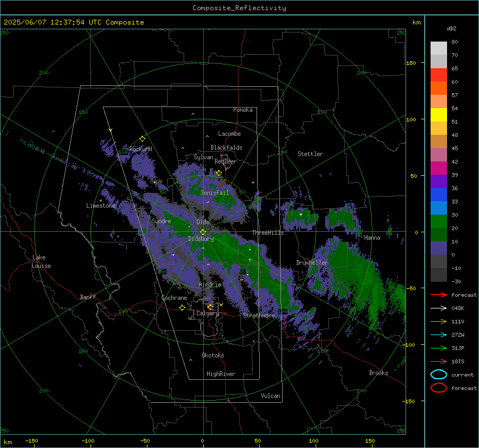Click the 'dBZ' legend heading
This screenshot has width=479, height=448.
pos(451,29)
